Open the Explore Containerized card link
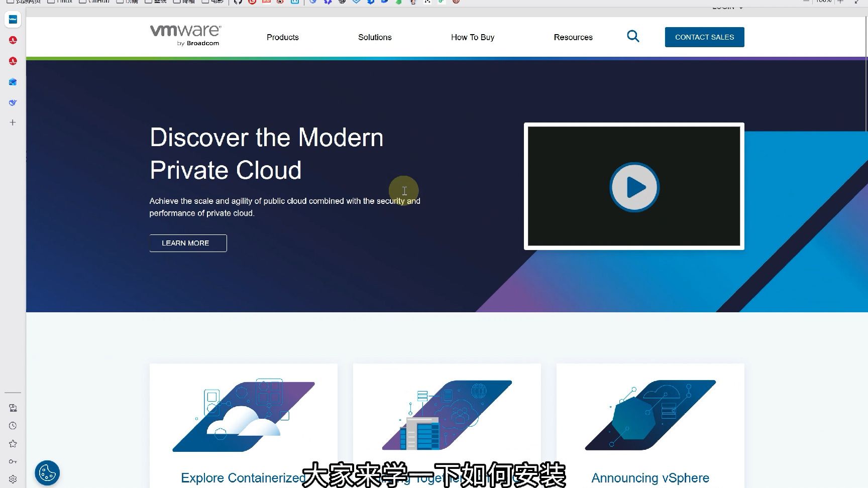Screen dimensions: 868x488 [243, 478]
